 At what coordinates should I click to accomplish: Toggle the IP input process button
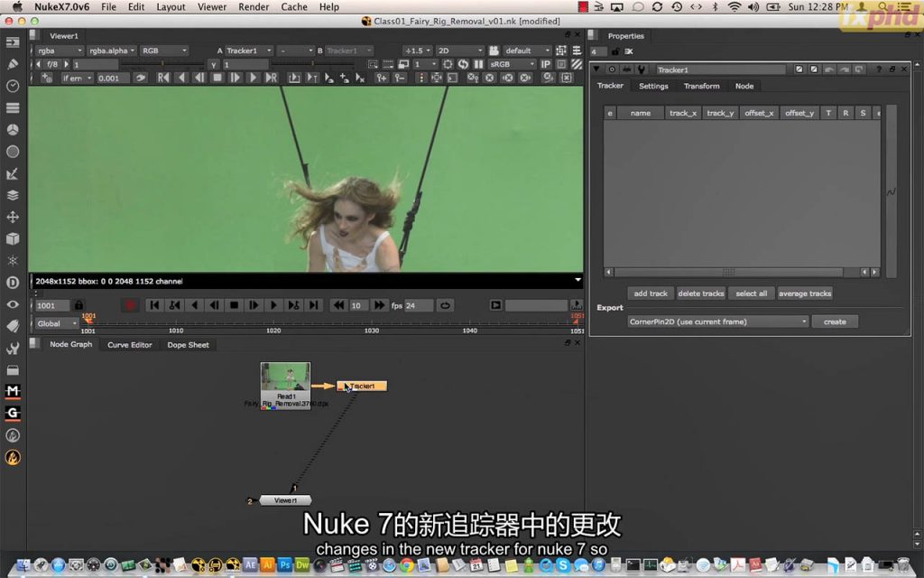point(546,64)
